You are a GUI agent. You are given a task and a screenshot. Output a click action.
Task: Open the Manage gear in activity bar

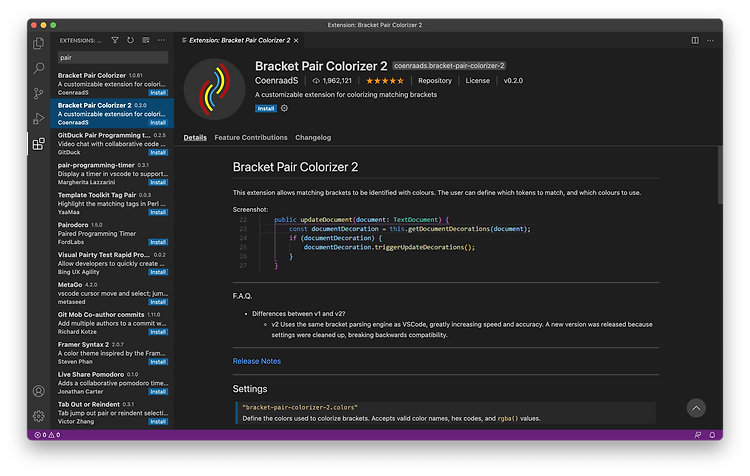[x=39, y=416]
